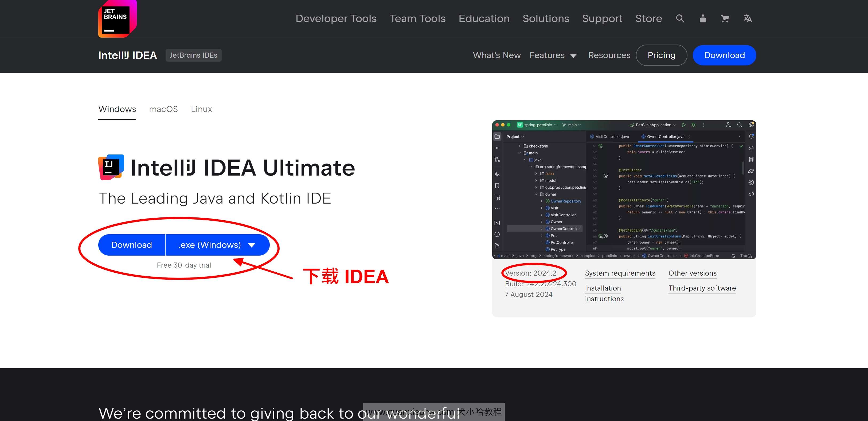Select the Windows platform tab
This screenshot has height=421, width=868.
pyautogui.click(x=117, y=109)
